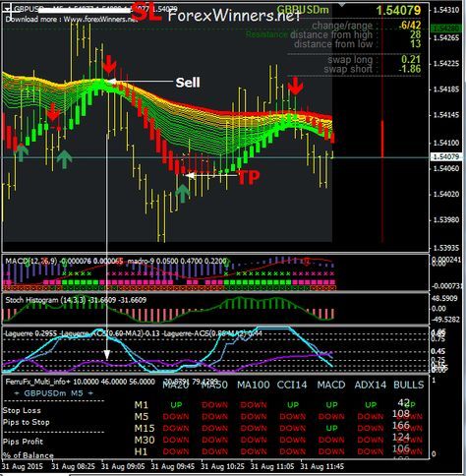
Task: Click the swap long value 0.21
Action: pos(411,59)
